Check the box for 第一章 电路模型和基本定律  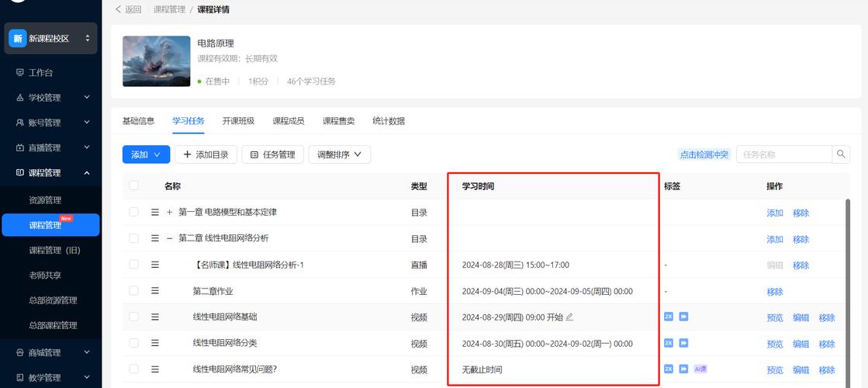(x=134, y=212)
